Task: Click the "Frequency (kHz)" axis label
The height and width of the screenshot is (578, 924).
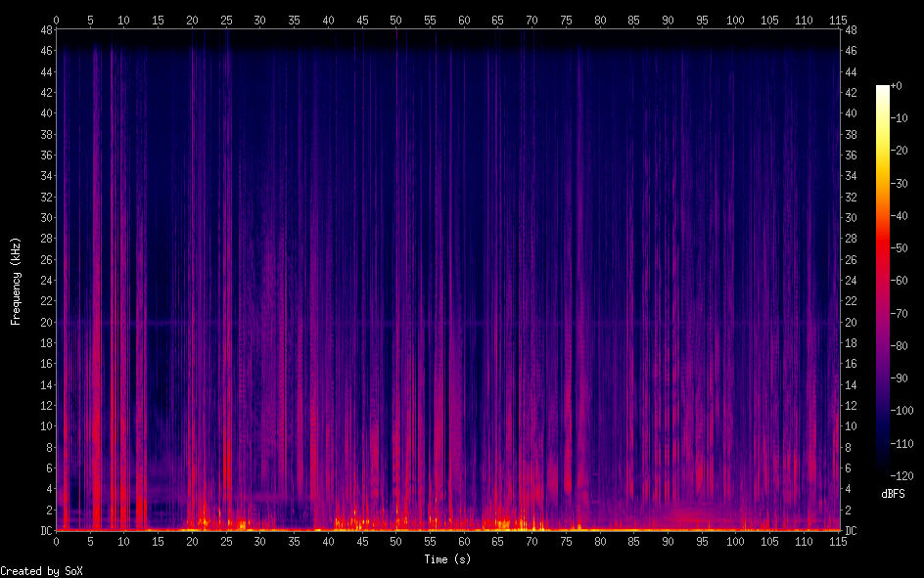Action: click(x=16, y=281)
